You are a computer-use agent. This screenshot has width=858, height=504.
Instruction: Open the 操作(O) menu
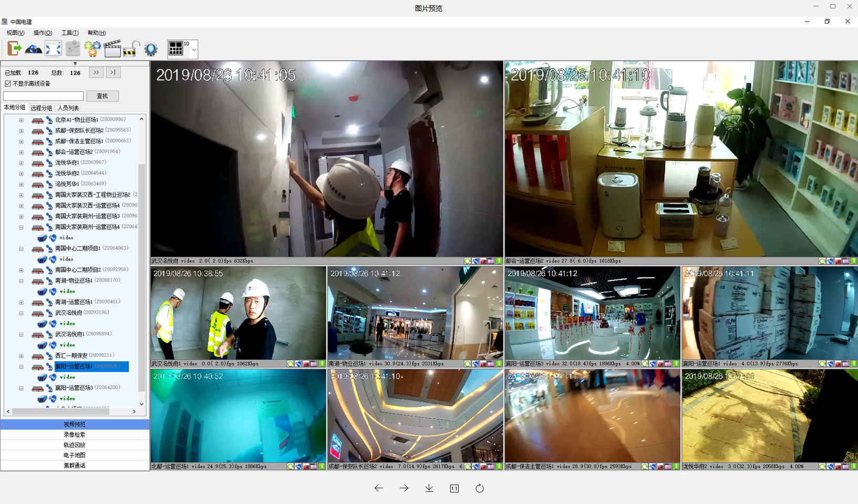[43, 33]
